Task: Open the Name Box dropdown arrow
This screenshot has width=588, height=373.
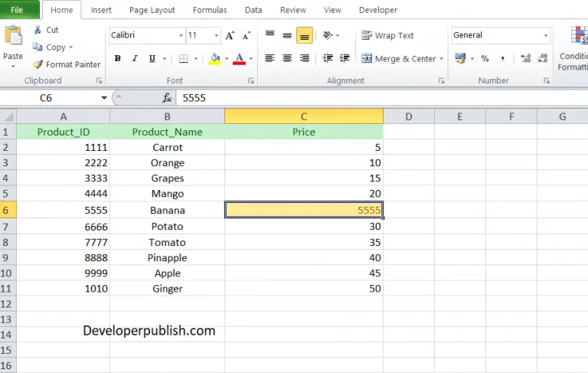Action: click(x=104, y=98)
